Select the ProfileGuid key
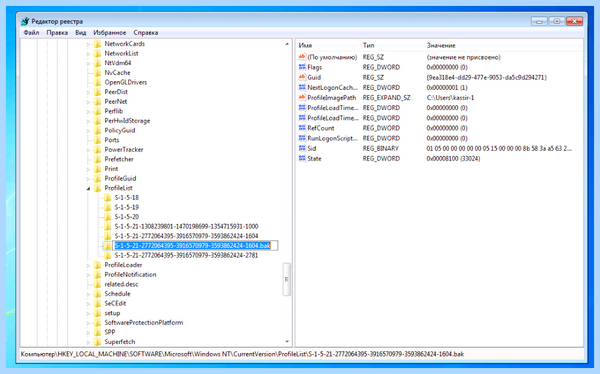This screenshot has height=374, width=600. pyautogui.click(x=120, y=178)
